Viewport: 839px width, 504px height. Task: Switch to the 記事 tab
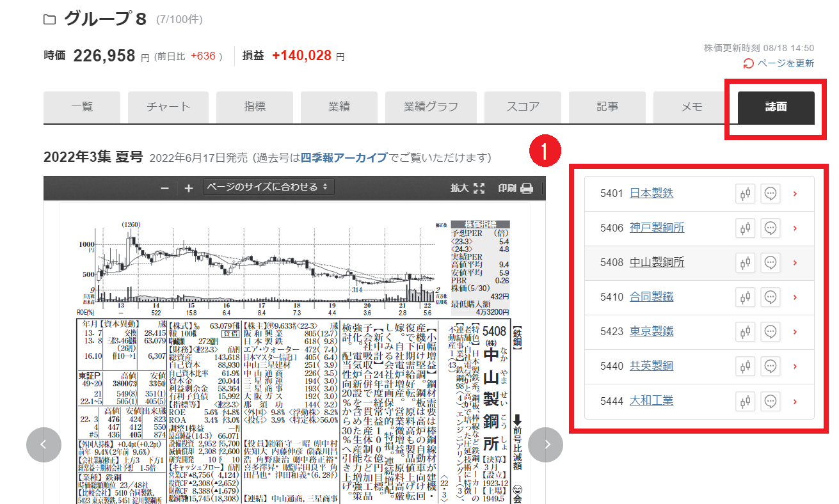(607, 107)
